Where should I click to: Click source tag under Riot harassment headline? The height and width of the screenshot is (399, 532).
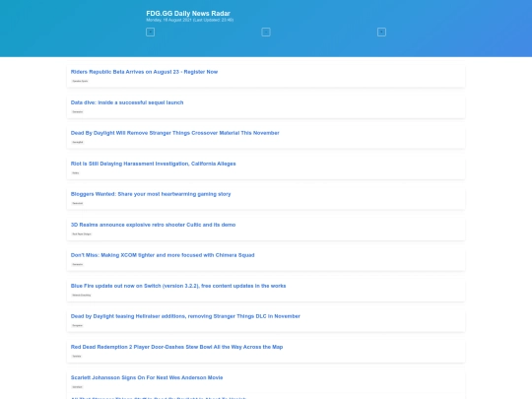pos(76,173)
